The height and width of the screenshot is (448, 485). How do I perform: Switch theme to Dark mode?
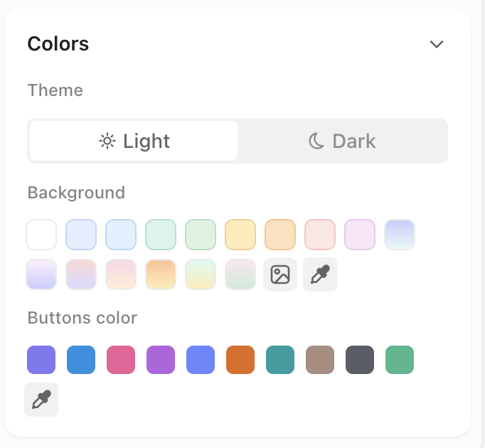click(343, 141)
